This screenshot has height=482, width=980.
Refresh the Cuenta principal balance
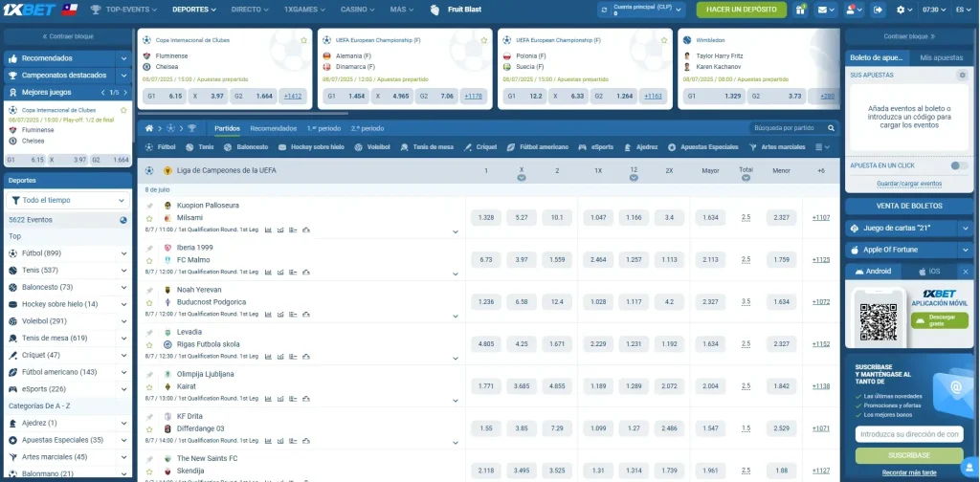tap(604, 10)
